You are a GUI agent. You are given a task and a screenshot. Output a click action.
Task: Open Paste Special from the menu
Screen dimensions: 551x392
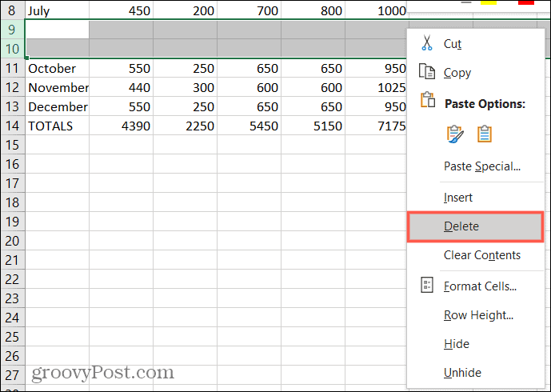475,166
